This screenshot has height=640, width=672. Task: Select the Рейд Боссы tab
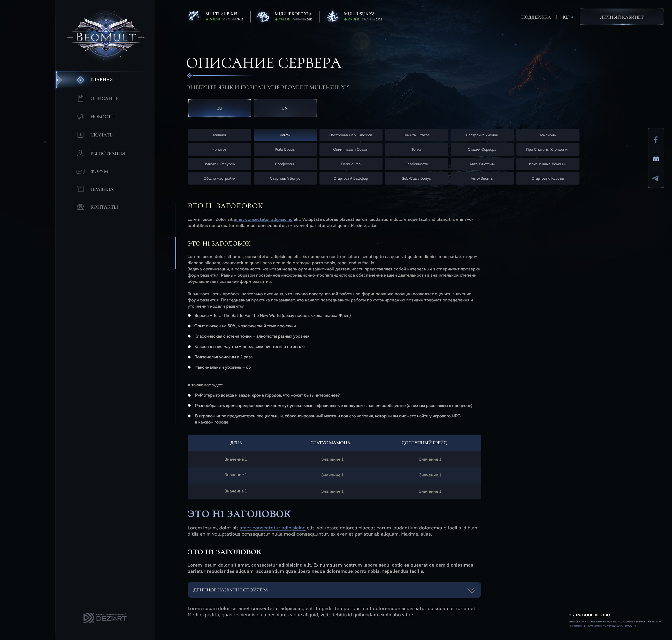(x=285, y=149)
